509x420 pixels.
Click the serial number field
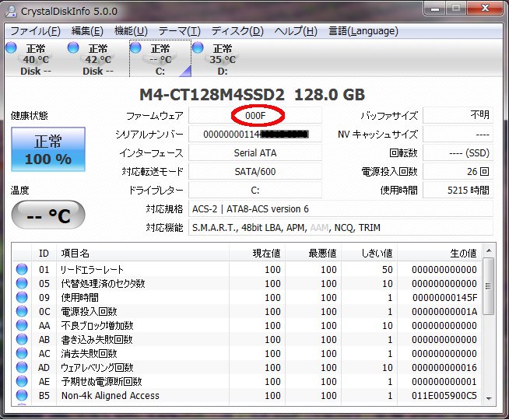[x=255, y=134]
